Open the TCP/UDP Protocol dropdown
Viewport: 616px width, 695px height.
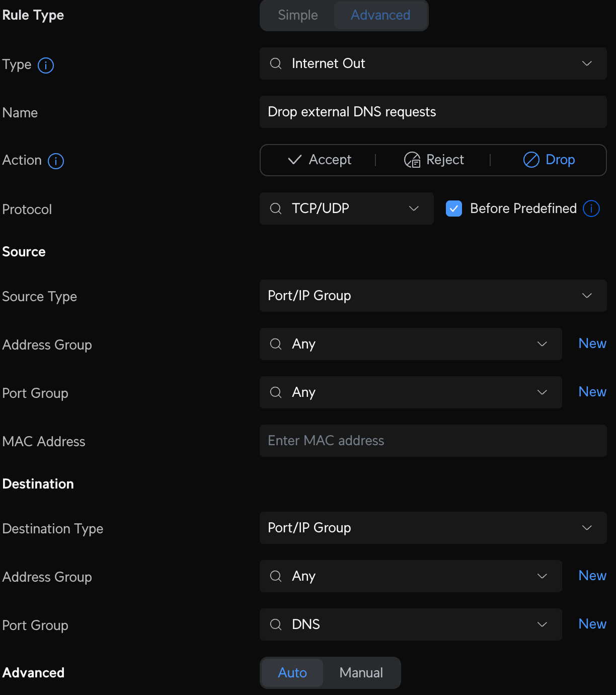(x=346, y=208)
